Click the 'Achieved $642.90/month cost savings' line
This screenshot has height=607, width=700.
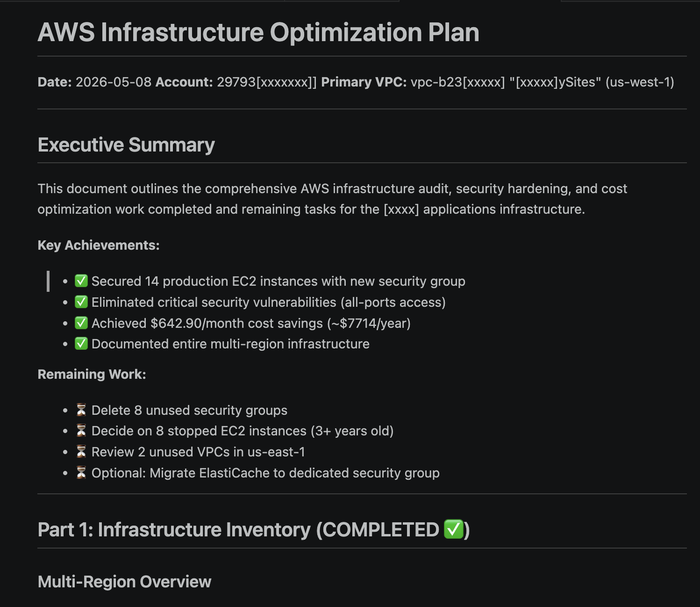[251, 323]
